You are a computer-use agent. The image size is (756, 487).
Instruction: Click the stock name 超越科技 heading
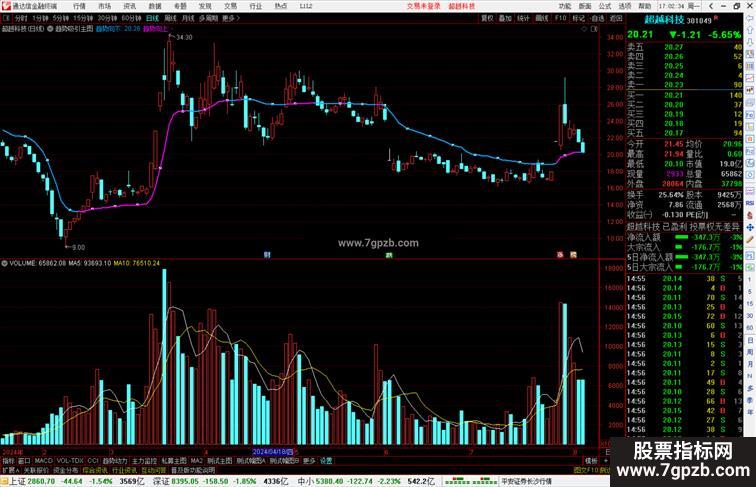pyautogui.click(x=664, y=20)
